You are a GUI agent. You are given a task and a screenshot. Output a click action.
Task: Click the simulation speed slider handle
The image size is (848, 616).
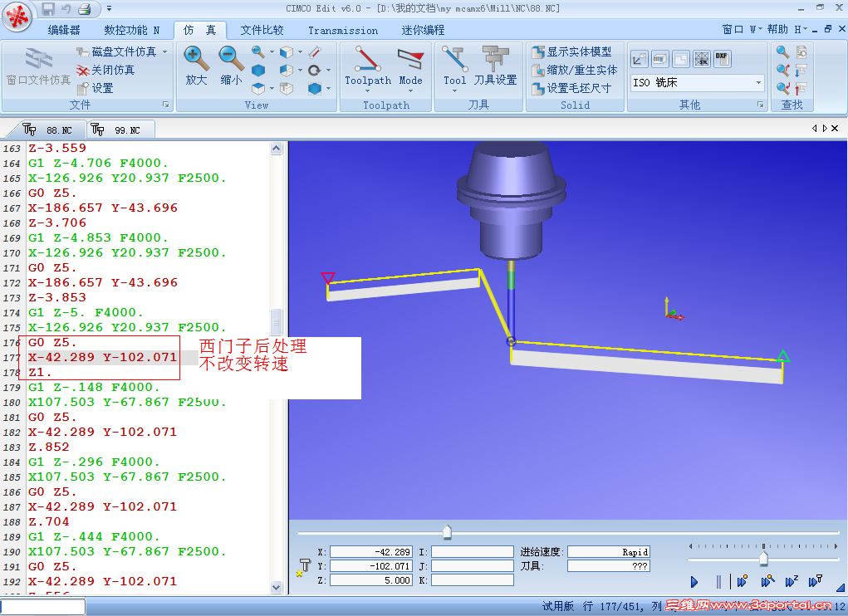763,558
